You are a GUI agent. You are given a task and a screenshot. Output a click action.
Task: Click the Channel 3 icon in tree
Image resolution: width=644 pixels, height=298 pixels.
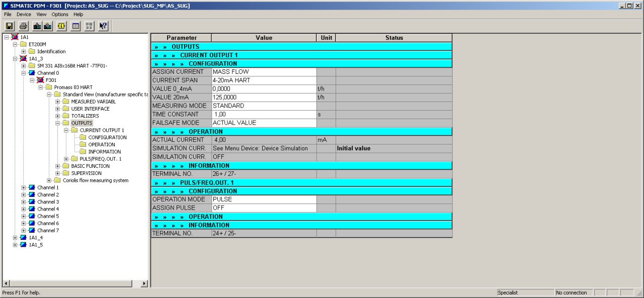pos(32,202)
